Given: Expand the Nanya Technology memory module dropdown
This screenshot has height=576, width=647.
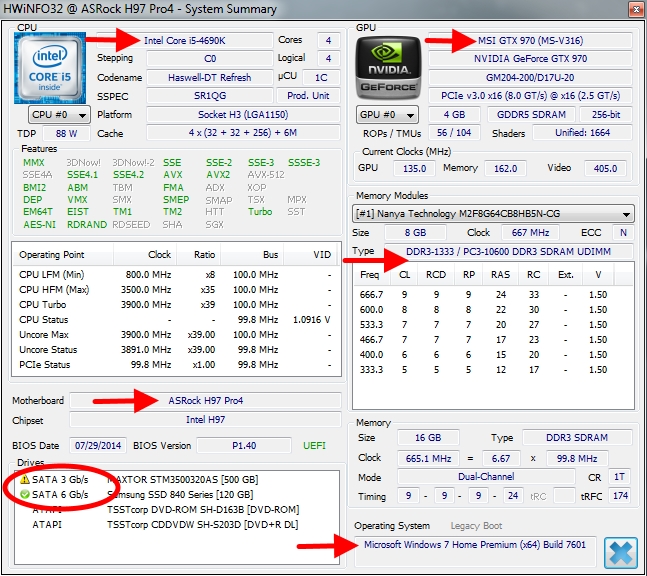Looking at the screenshot, I should (493, 214).
